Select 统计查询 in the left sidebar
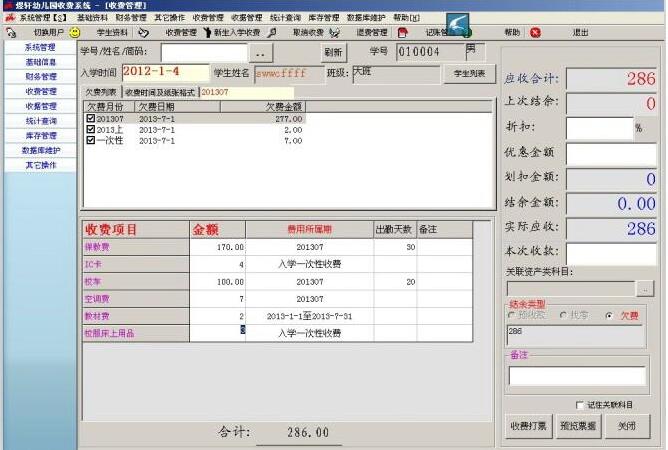The image size is (668, 450). coord(40,121)
